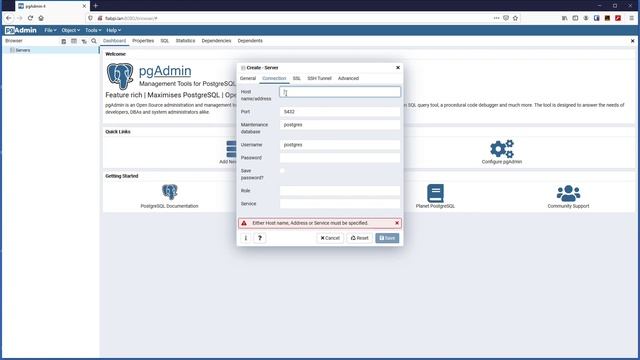Click the Service field
This screenshot has height=360, width=640.
tap(340, 204)
